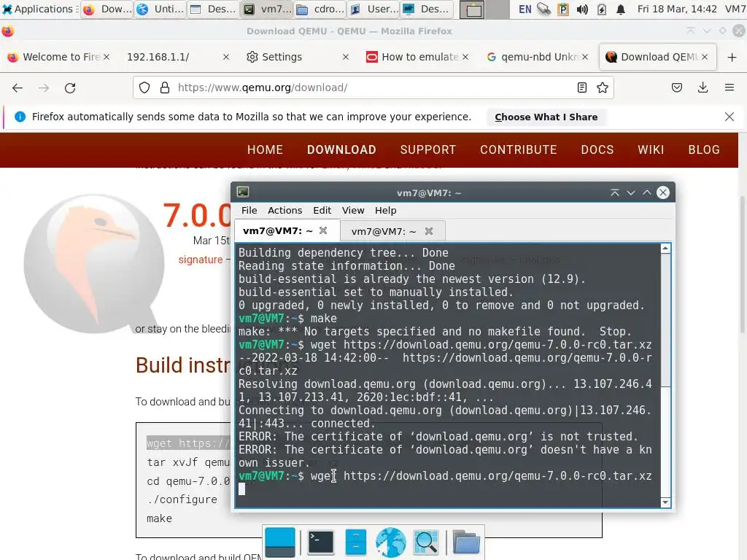747x560 pixels.
Task: Click the terminal window title icon
Action: (x=243, y=192)
